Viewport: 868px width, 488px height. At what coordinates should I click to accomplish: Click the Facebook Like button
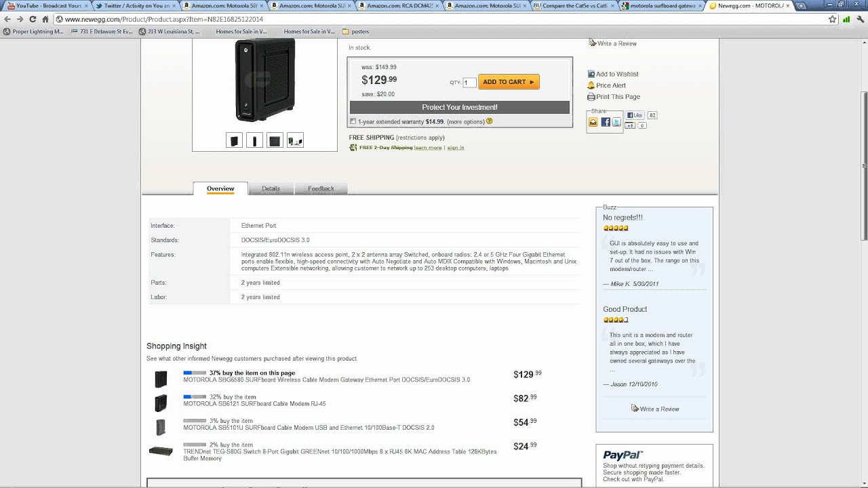coord(635,115)
